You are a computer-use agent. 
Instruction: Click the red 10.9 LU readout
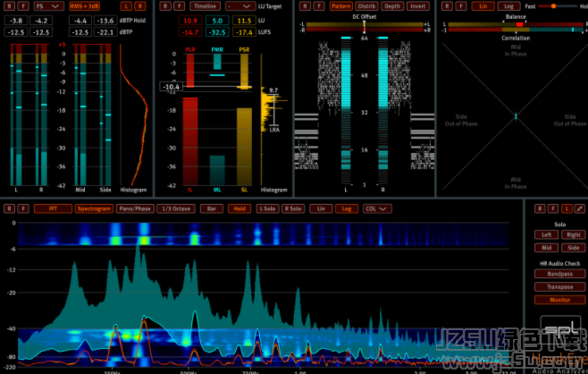(190, 21)
